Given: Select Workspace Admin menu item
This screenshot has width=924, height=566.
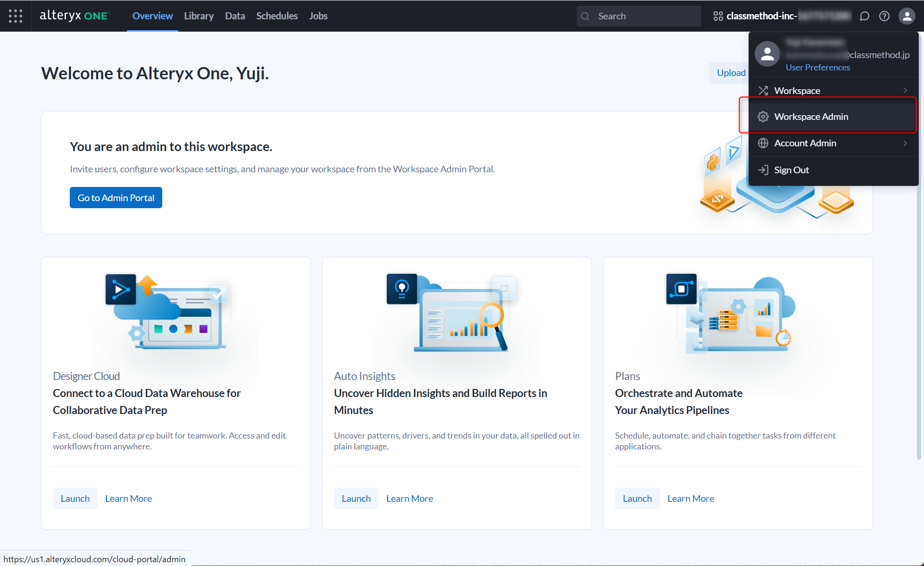Looking at the screenshot, I should (833, 117).
